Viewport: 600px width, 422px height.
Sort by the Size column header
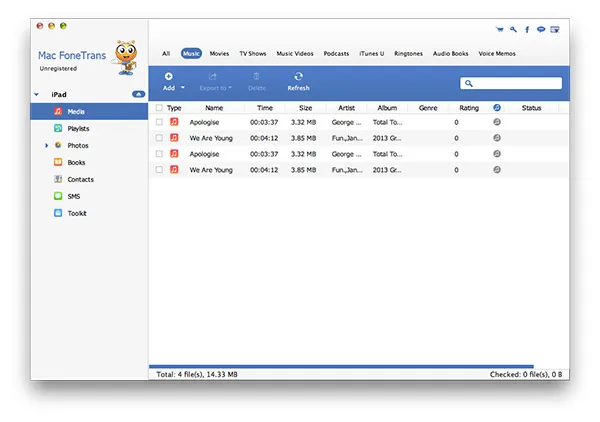point(305,108)
